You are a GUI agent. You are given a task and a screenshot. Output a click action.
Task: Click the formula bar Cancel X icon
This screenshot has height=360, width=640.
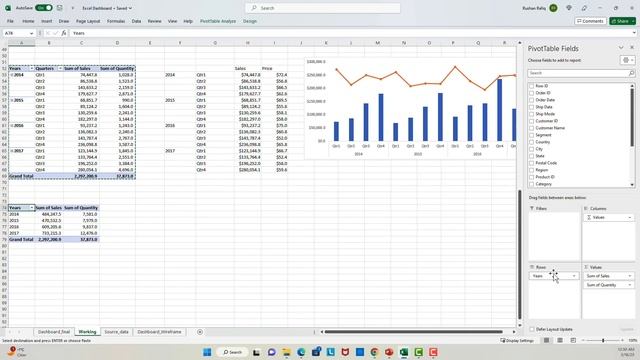tap(47, 33)
